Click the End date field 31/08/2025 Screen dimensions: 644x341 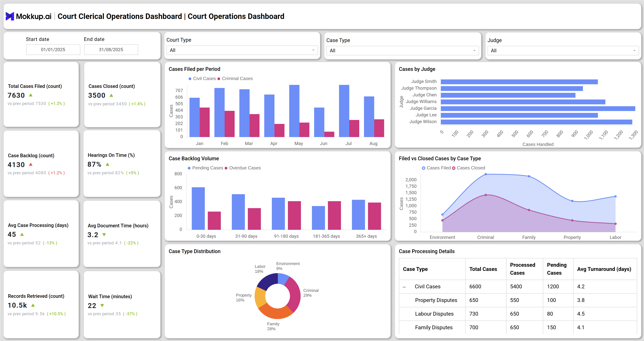click(x=111, y=49)
